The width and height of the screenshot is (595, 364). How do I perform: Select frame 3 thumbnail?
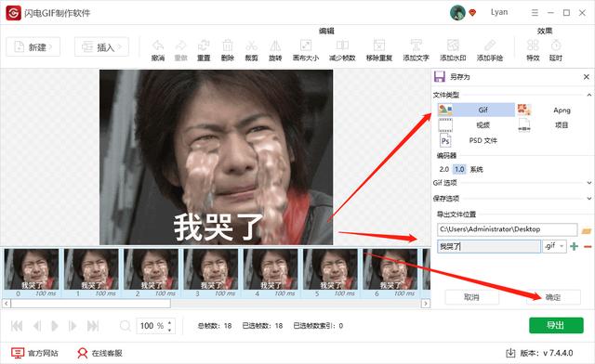pos(211,273)
